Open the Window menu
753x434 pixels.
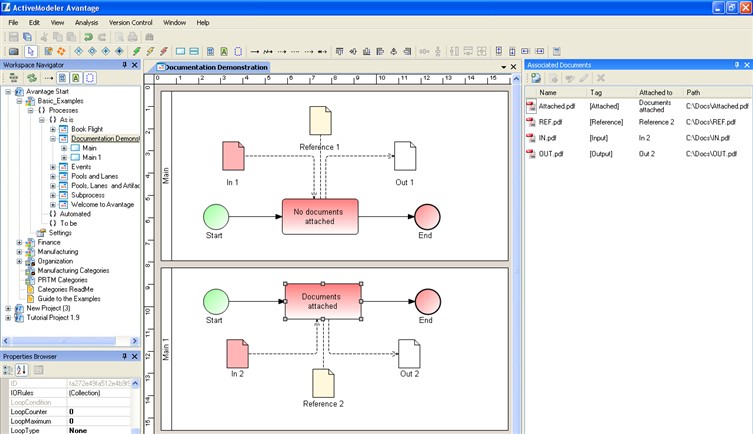[174, 23]
